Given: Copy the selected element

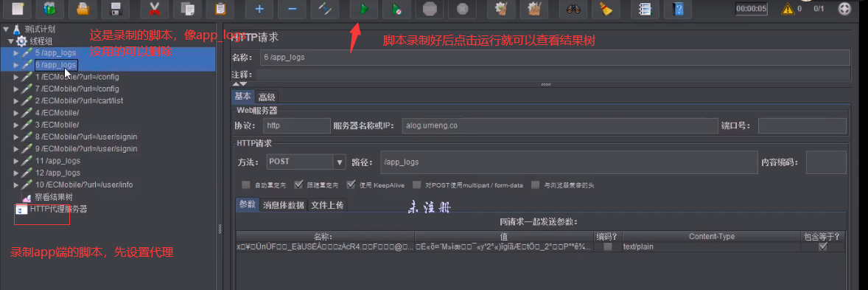Looking at the screenshot, I should (x=187, y=8).
